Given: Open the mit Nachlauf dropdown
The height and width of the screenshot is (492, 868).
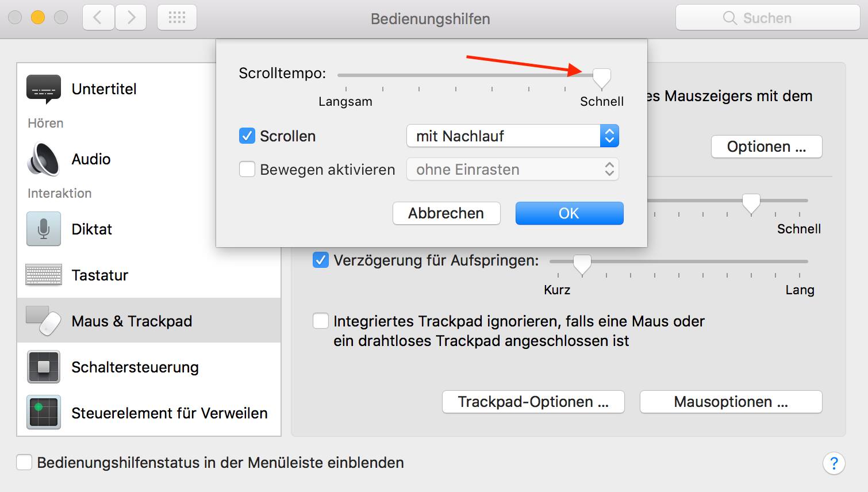Looking at the screenshot, I should click(x=512, y=136).
